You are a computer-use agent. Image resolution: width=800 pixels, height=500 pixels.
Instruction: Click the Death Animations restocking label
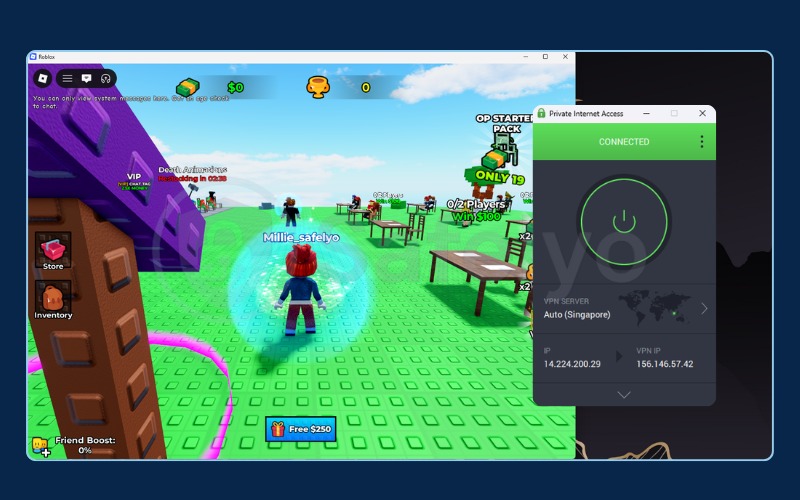(x=192, y=174)
